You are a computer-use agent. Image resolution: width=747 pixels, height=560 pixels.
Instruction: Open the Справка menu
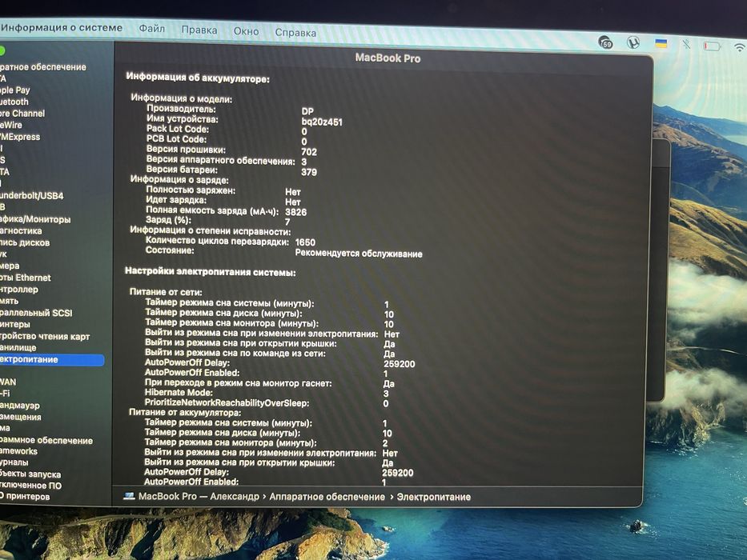(295, 32)
